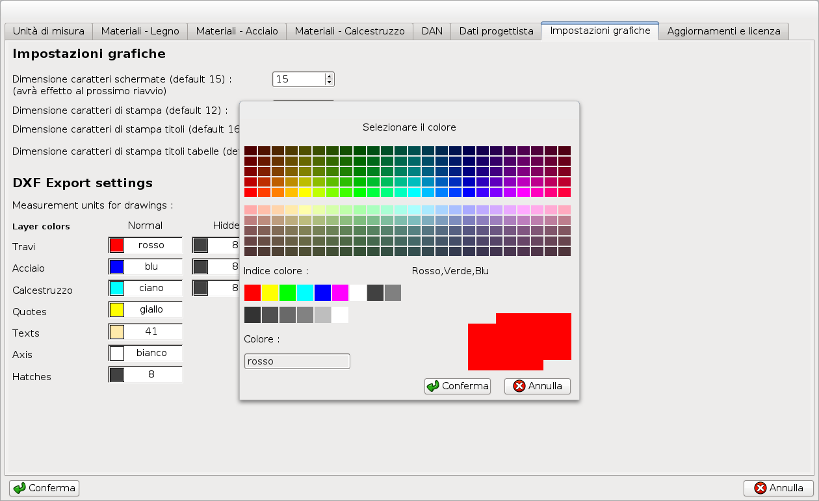Viewport: 819px width, 501px height.
Task: Open the Quotes layer yellow swatch
Action: click(x=116, y=310)
